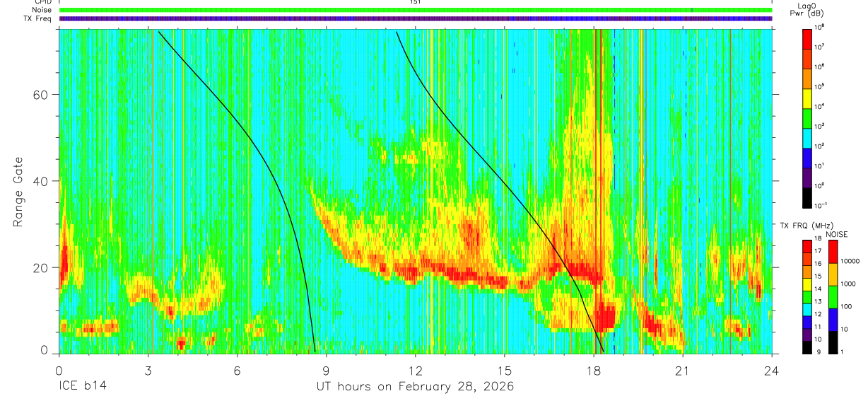Click the '12' label on TX FRQ legend
Viewport: 868px width, 401px height.
click(x=818, y=314)
